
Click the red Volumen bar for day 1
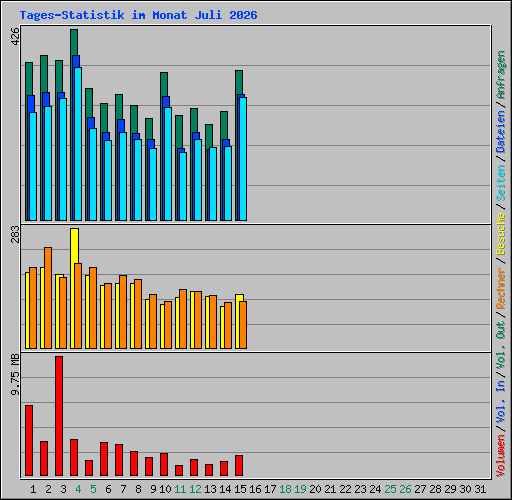coord(29,440)
